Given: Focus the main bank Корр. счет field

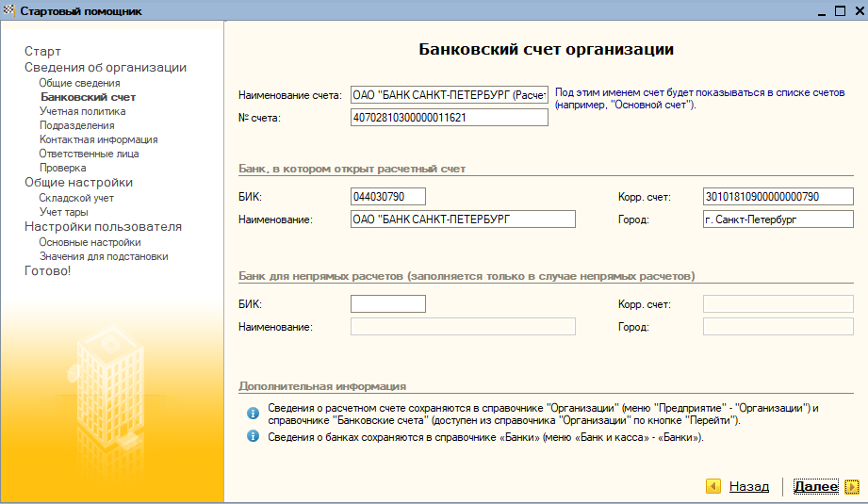Looking at the screenshot, I should coord(778,196).
